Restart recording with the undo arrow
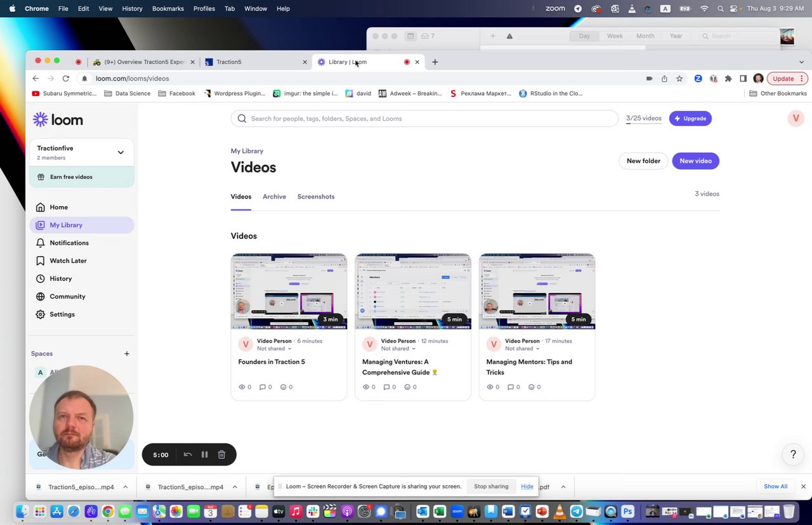 [188, 455]
